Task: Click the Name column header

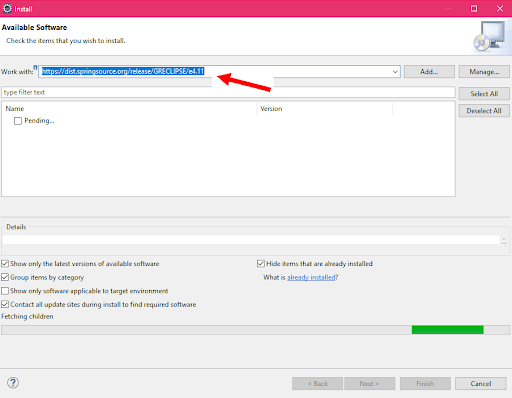Action: point(129,109)
